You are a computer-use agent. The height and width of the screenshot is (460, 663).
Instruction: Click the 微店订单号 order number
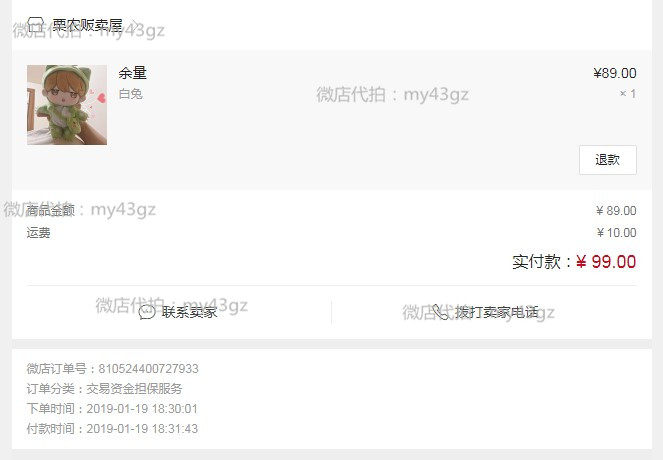112,369
